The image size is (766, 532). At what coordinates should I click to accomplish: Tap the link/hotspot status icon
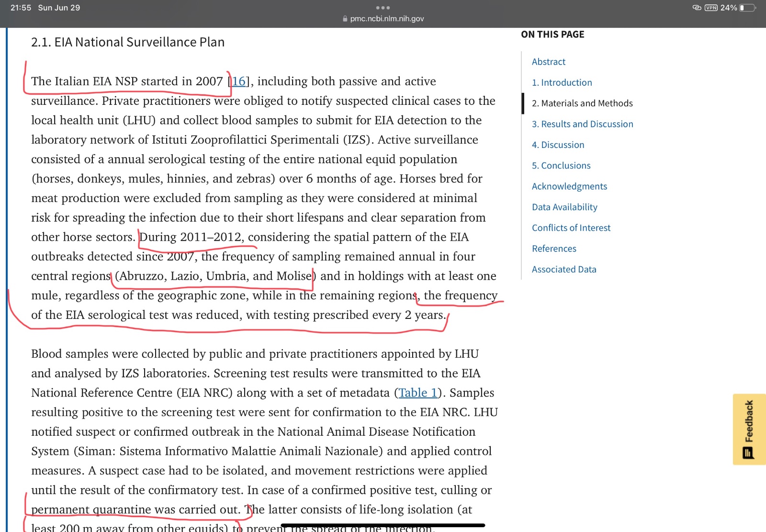[x=697, y=8]
